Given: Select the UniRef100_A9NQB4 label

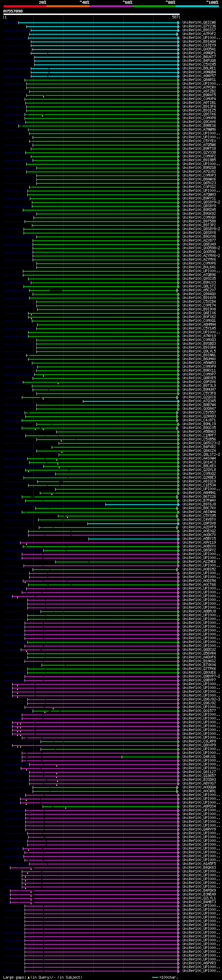Looking at the screenshot, I should pos(199,72).
